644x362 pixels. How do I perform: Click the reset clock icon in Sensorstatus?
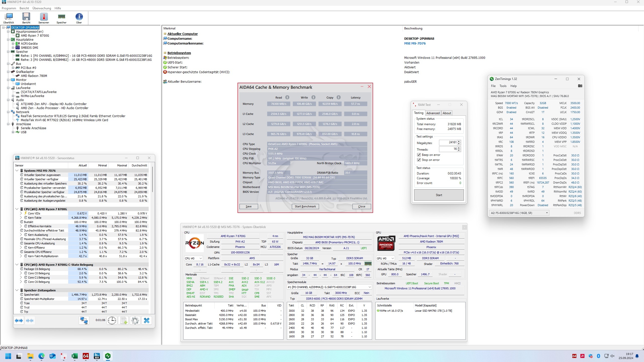pyautogui.click(x=112, y=320)
